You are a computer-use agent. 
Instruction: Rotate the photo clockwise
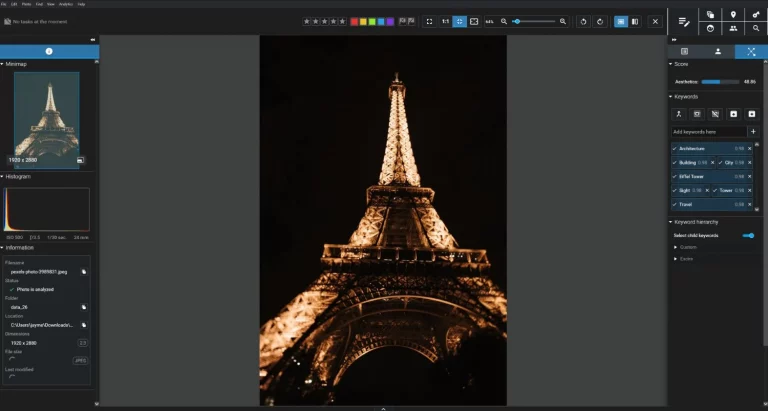pos(599,21)
